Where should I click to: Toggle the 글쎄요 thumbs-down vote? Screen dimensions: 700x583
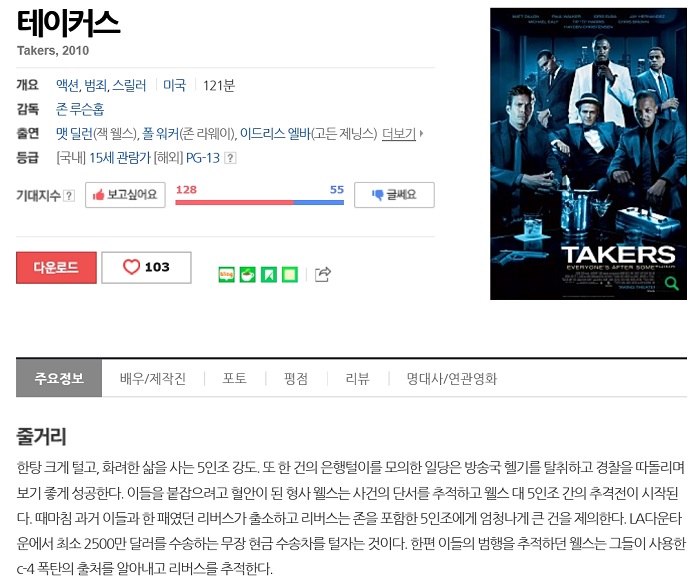click(394, 195)
